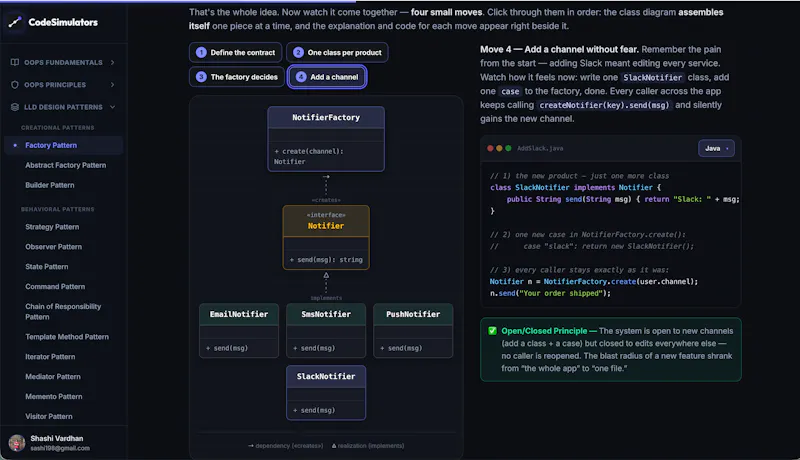800x460 pixels.
Task: Navigate to the Memento Pattern lesson
Action: [54, 396]
